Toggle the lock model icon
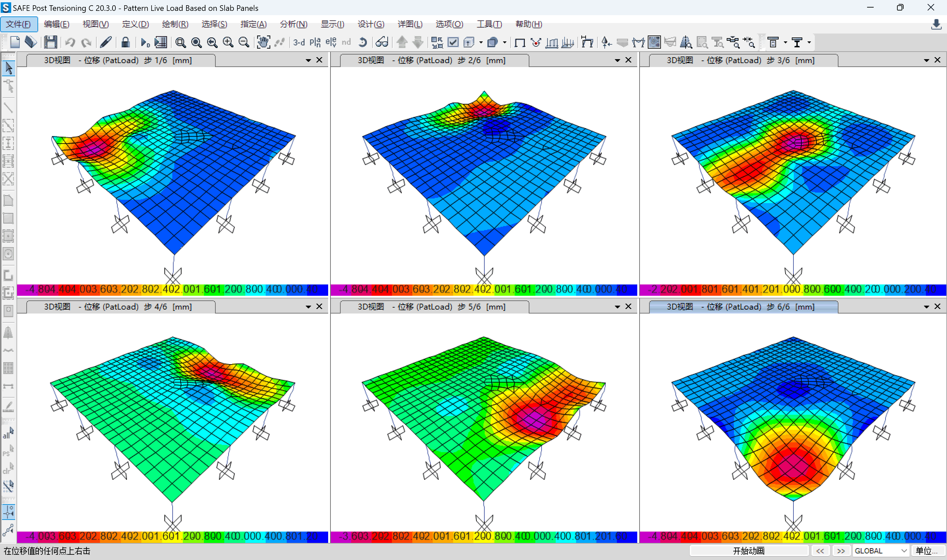Image resolution: width=947 pixels, height=560 pixels. (125, 42)
